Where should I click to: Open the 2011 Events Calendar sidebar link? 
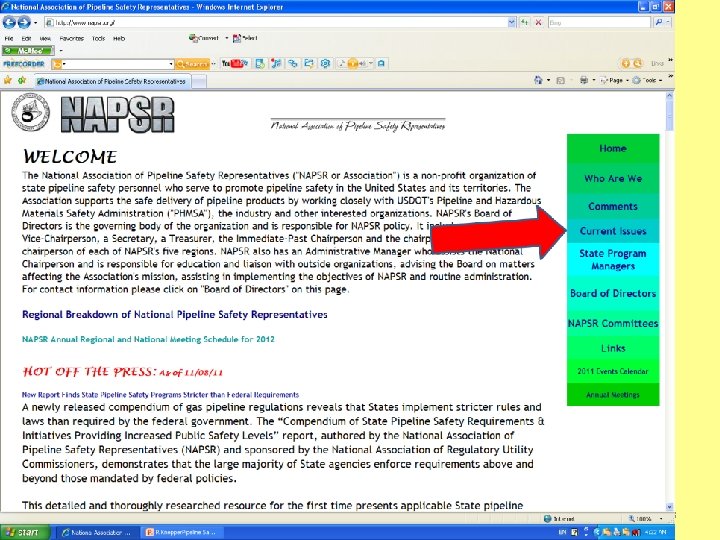[613, 371]
